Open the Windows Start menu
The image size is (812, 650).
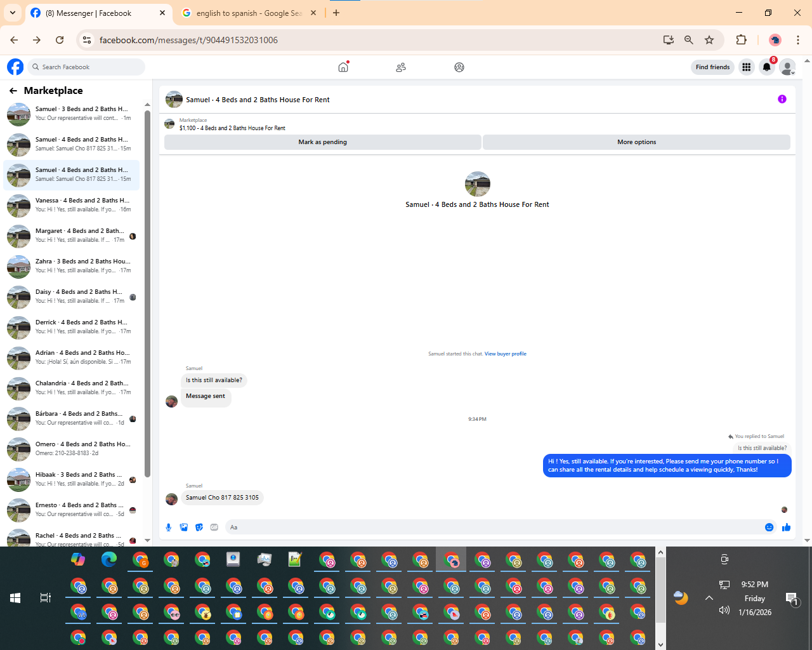click(x=15, y=598)
